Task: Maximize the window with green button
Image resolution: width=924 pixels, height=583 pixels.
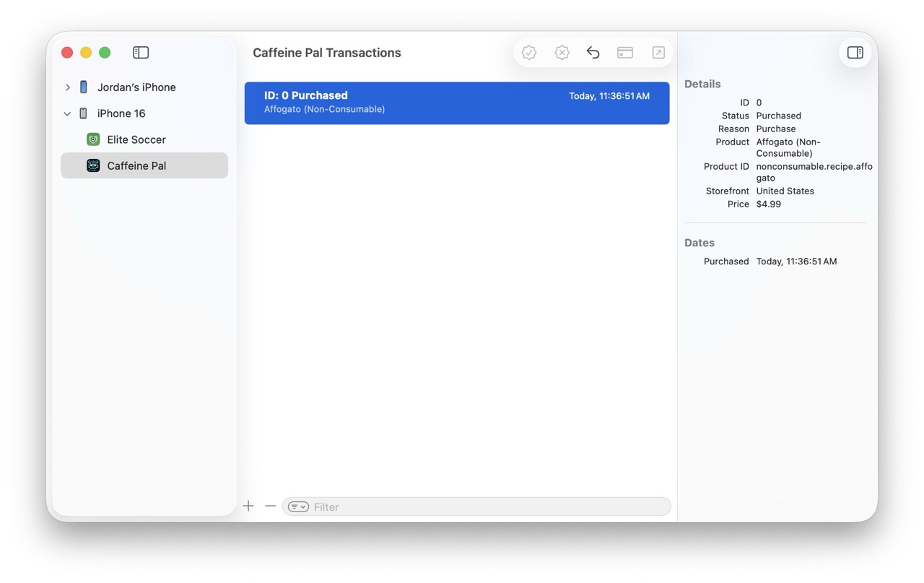Action: point(105,53)
